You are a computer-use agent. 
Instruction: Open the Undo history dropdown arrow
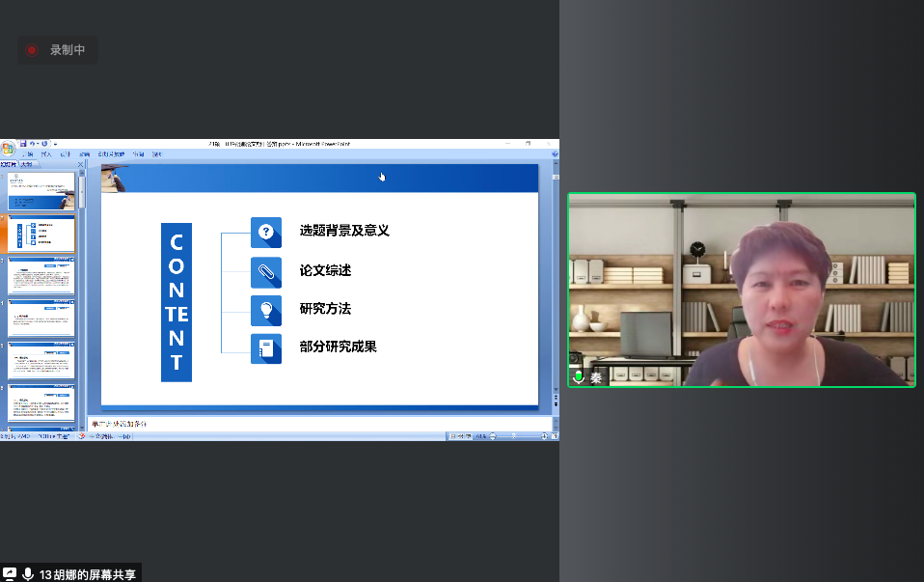(39, 144)
